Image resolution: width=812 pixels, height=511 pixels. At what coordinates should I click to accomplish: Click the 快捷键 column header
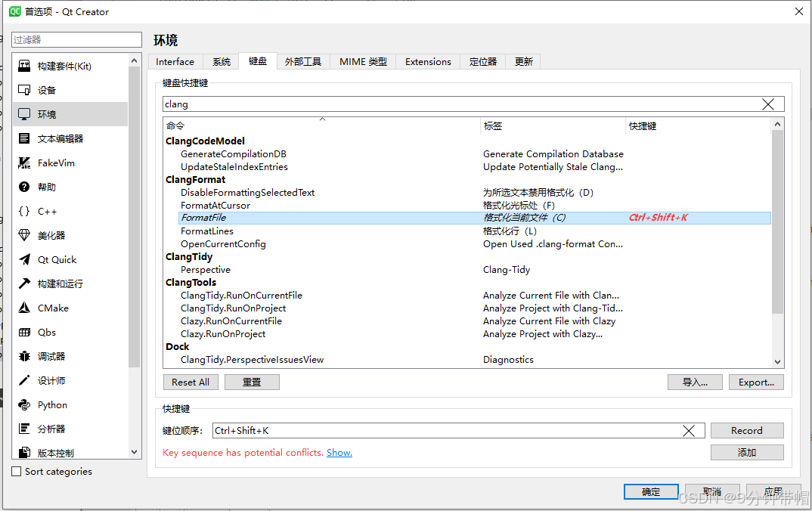(698, 125)
